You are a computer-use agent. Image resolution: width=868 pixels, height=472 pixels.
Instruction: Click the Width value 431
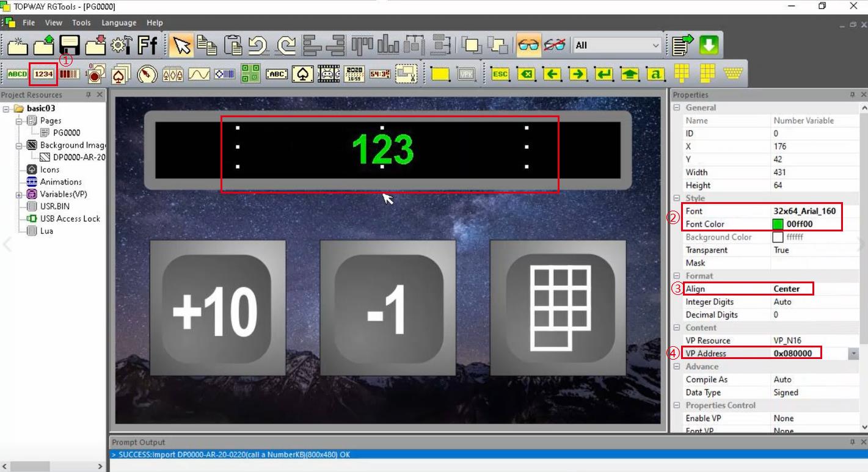(x=780, y=172)
